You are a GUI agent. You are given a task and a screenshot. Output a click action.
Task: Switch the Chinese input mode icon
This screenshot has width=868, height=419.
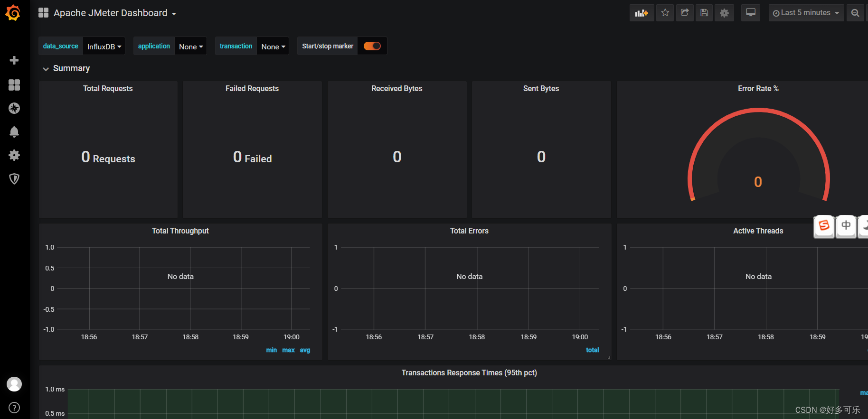click(x=846, y=226)
